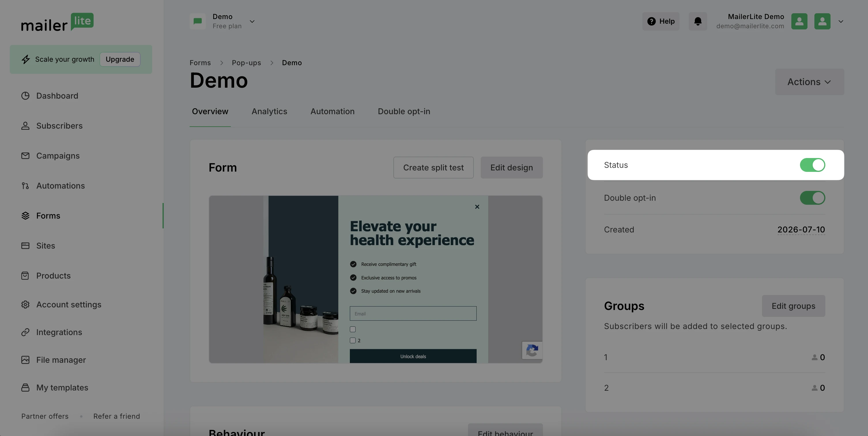Open Account settings in sidebar
Screen dimensions: 868x436
tap(69, 305)
